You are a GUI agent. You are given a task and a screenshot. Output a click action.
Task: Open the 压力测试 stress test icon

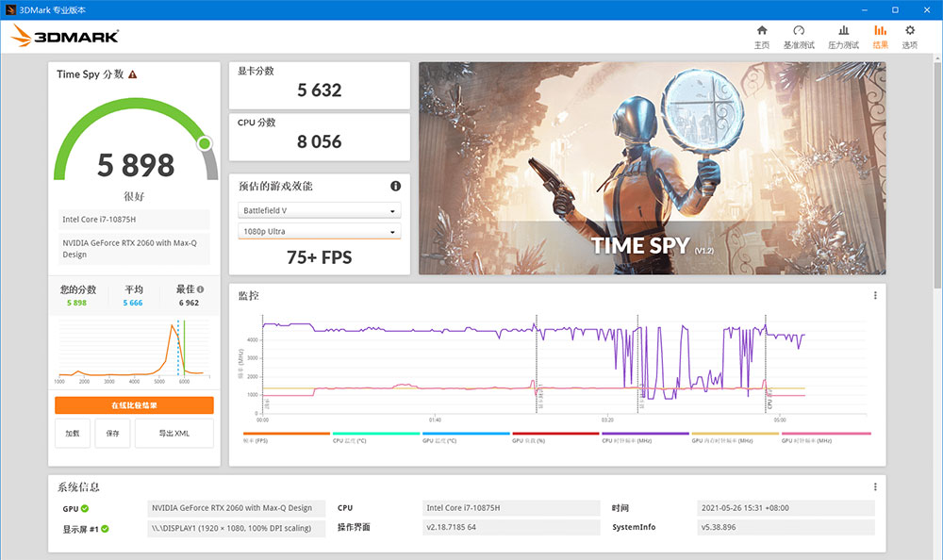[842, 36]
